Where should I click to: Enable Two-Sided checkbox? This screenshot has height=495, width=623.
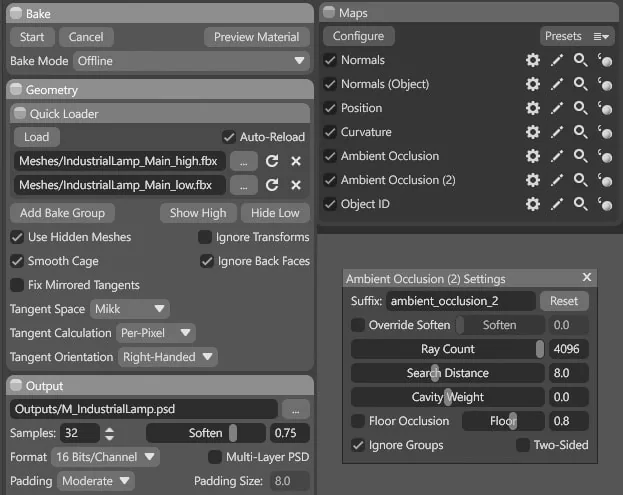tap(522, 445)
